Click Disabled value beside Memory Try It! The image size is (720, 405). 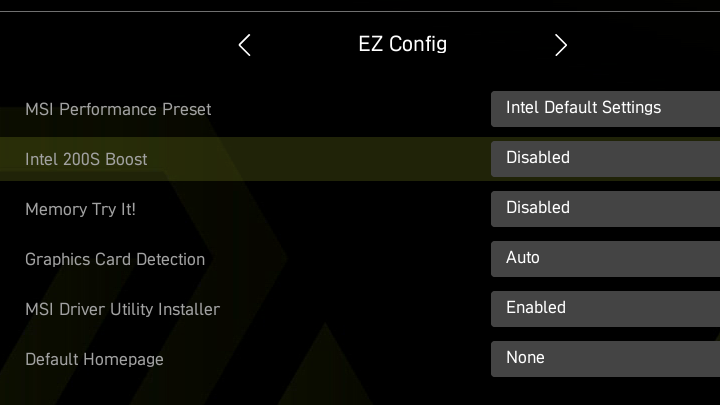(538, 208)
